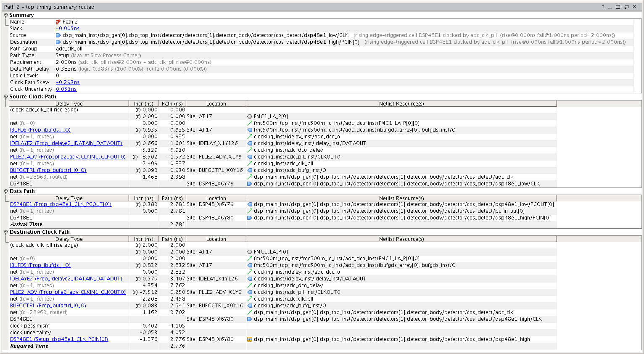Select the Arrival Time row in Data Path
Viewport: 644px width, 354px height.
pos(26,225)
